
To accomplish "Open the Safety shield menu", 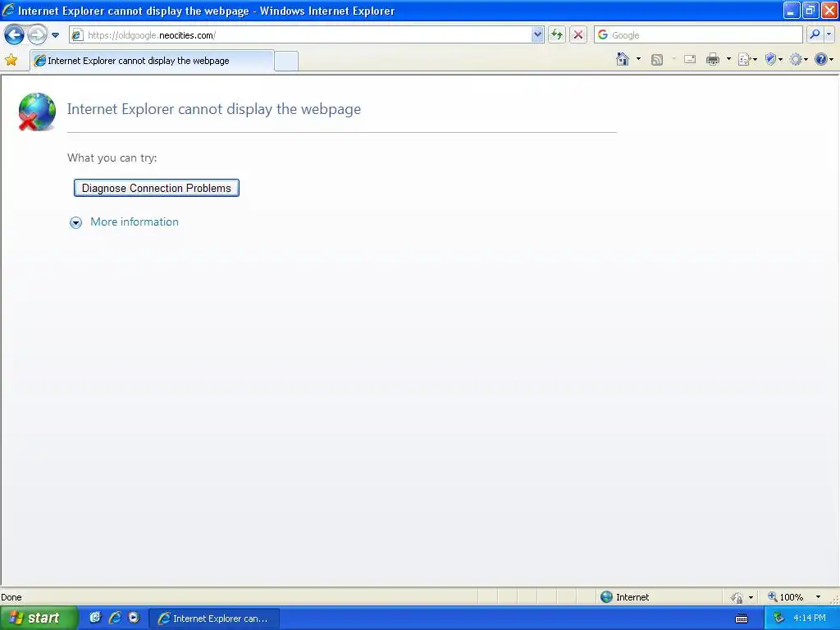I will pyautogui.click(x=773, y=59).
